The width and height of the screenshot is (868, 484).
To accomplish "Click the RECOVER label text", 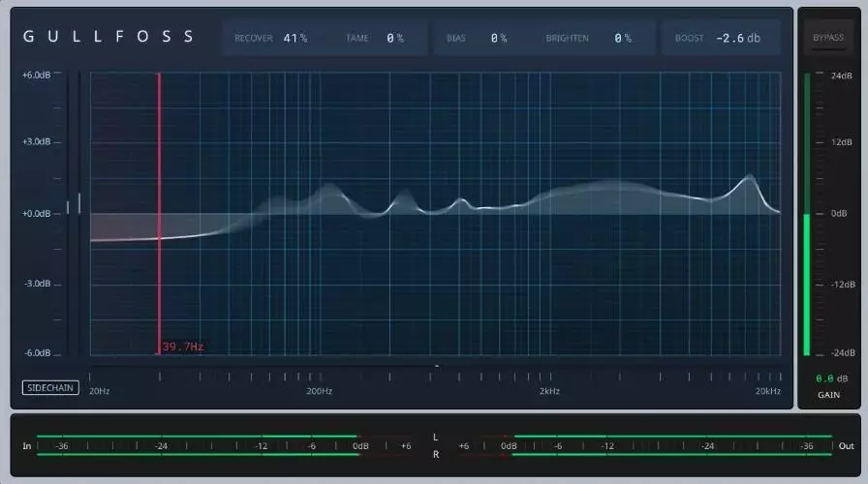I will click(254, 38).
